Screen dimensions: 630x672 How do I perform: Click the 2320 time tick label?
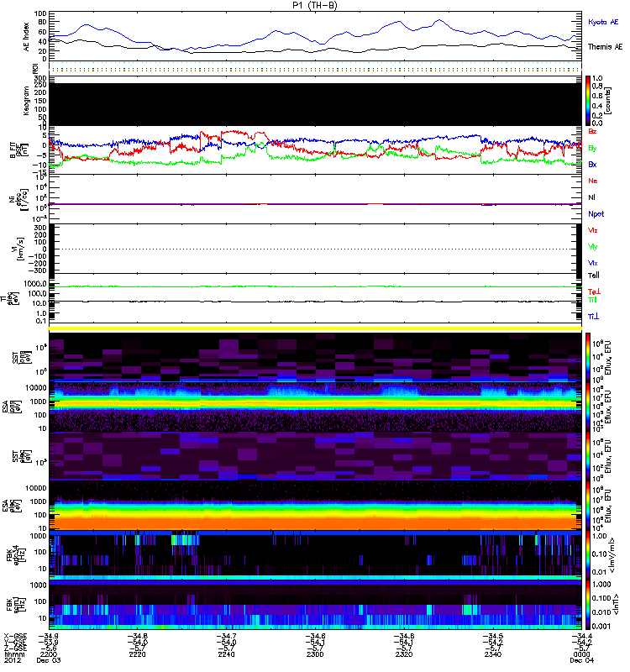tap(404, 654)
